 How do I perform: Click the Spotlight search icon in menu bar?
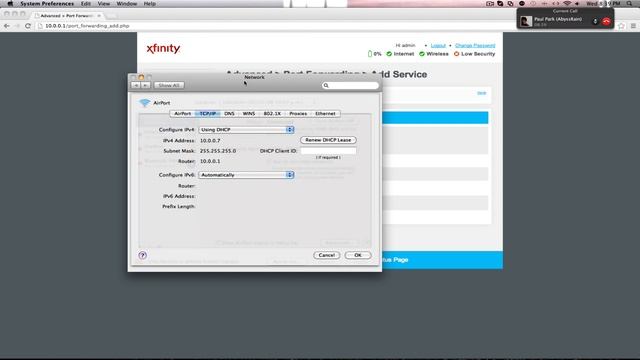point(629,4)
